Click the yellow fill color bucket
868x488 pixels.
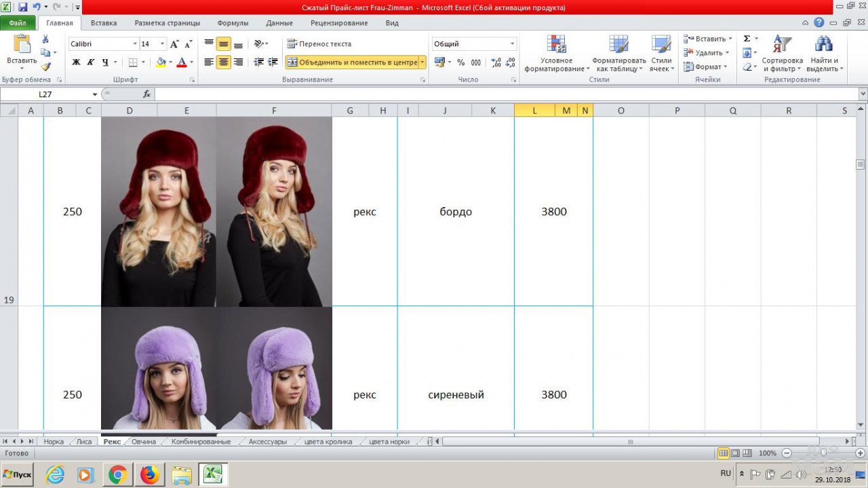point(161,62)
